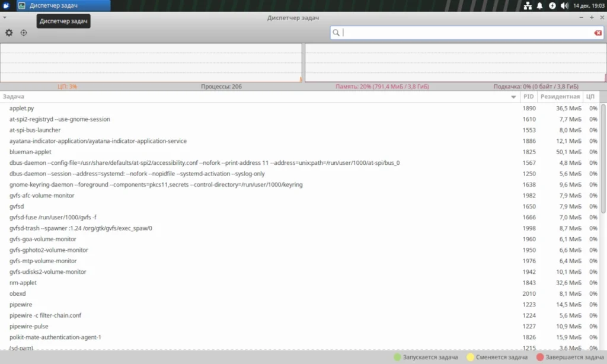This screenshot has height=364, width=607.
Task: Select the pipewire-pulse process
Action: pos(300,327)
